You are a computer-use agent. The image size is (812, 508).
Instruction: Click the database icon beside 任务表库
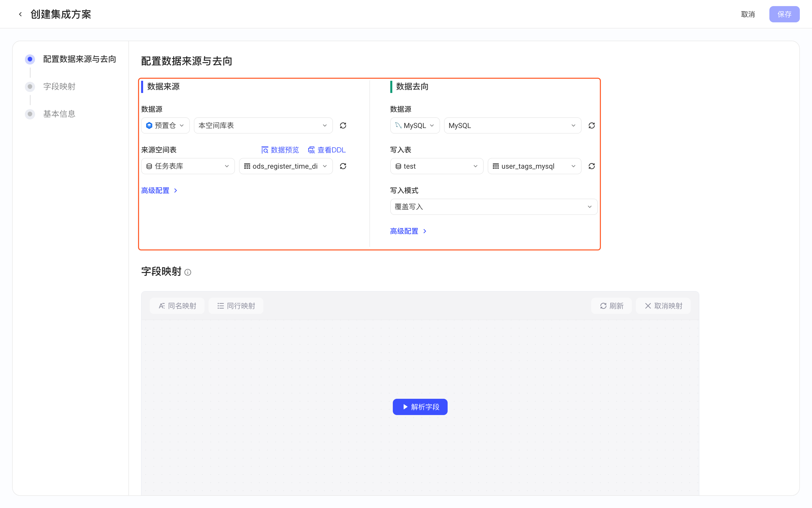[x=149, y=166]
